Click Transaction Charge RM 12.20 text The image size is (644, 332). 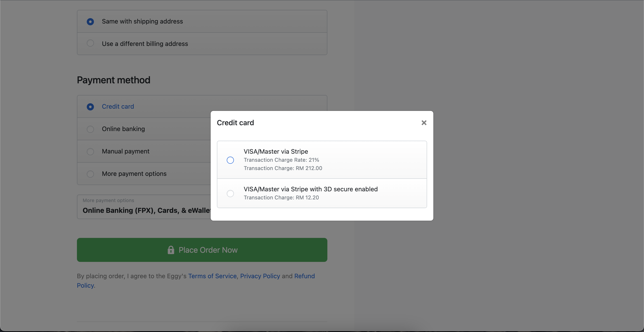281,197
